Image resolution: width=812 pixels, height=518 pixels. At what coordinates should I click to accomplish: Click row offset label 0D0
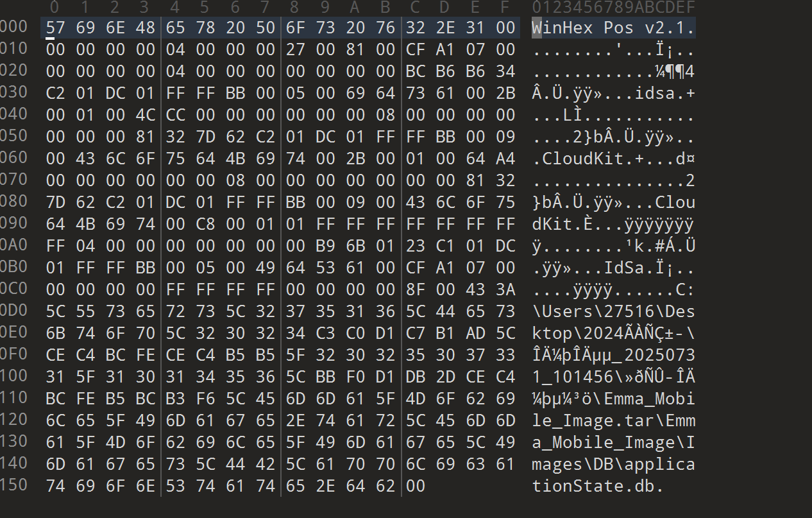pos(14,309)
